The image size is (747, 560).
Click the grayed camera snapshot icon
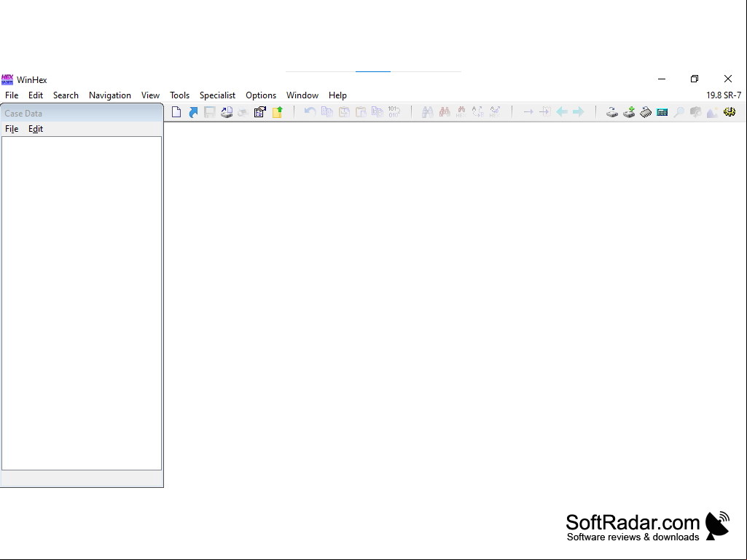[695, 112]
